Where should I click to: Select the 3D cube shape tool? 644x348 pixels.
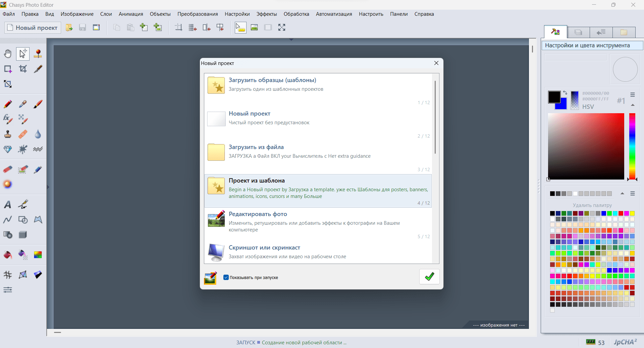pyautogui.click(x=23, y=235)
